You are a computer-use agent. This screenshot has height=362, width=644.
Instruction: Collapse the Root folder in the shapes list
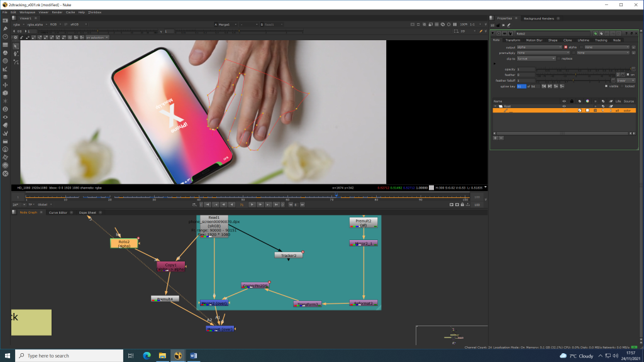coord(496,106)
